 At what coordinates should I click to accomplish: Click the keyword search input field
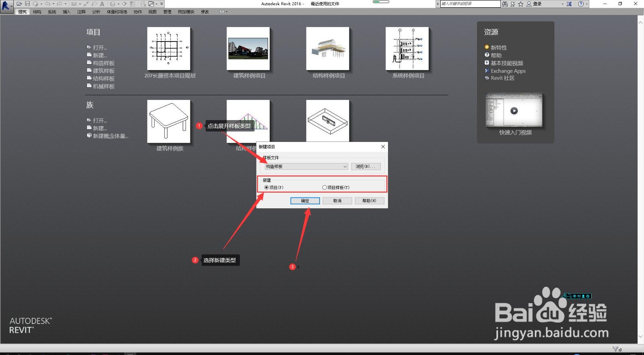pyautogui.click(x=471, y=4)
